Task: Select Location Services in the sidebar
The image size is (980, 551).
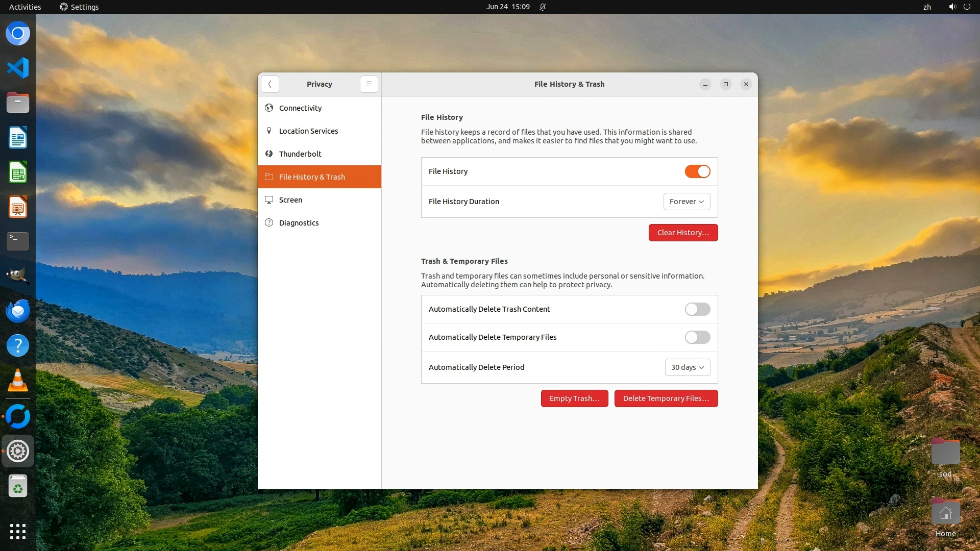Action: [x=308, y=131]
